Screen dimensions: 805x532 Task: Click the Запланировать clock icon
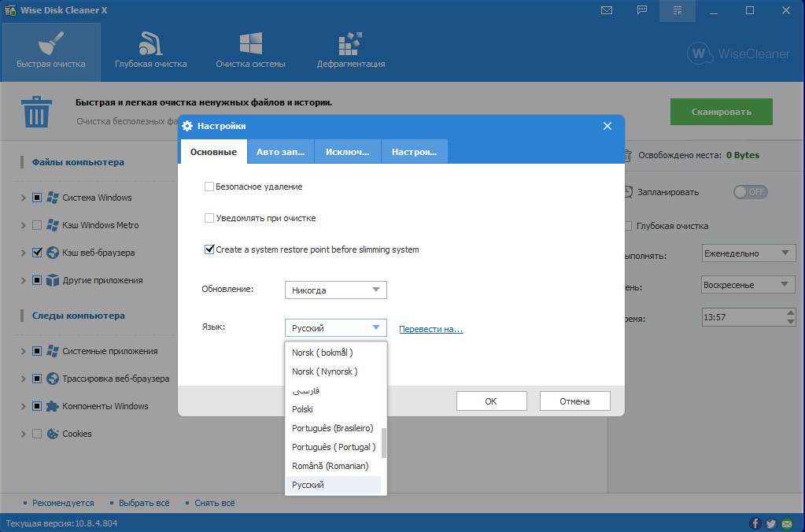click(x=629, y=192)
